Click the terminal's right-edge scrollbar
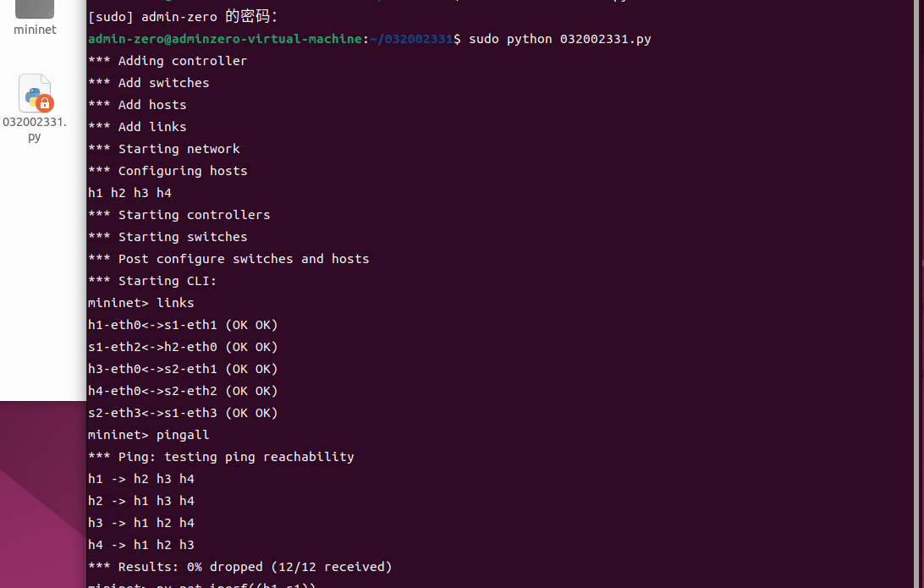Screen dimensions: 924x588 (x=920, y=254)
